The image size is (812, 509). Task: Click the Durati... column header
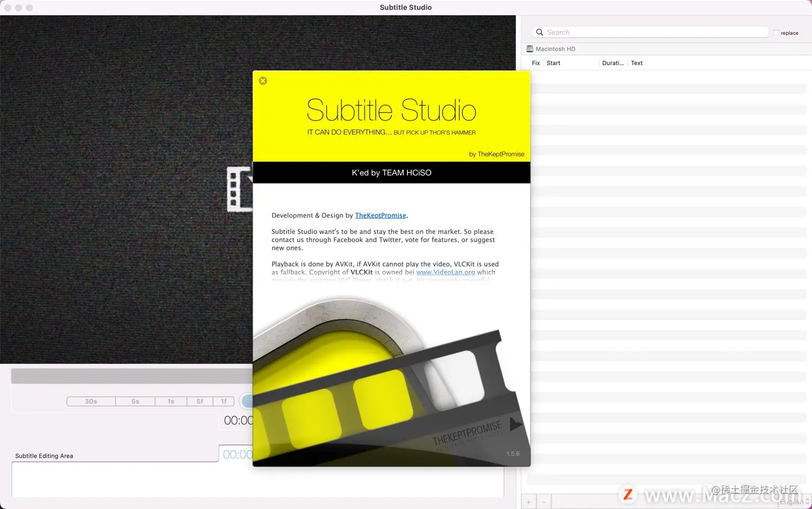click(x=613, y=63)
